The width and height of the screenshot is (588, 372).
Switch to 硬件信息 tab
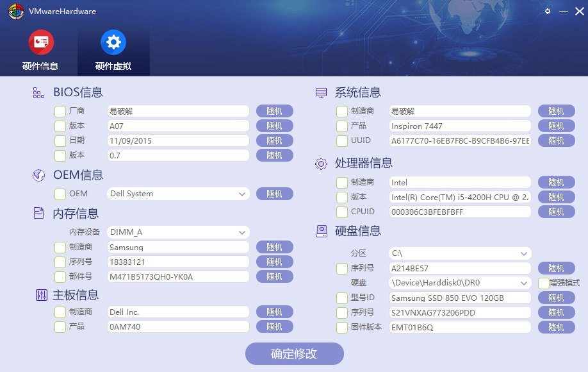(x=40, y=51)
